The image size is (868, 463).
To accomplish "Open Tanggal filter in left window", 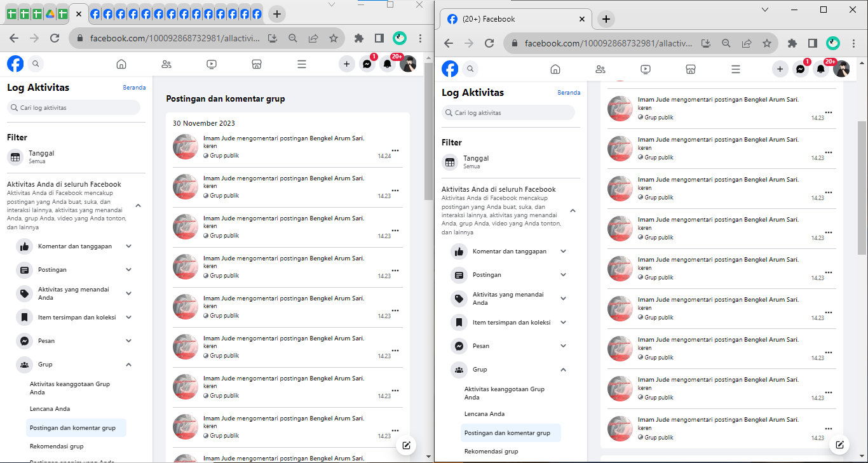I will (75, 157).
